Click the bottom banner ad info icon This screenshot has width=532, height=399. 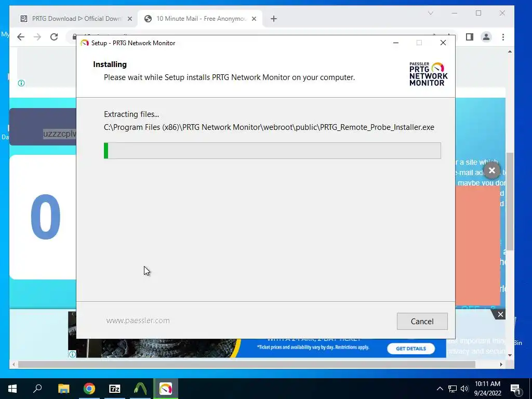coord(72,354)
